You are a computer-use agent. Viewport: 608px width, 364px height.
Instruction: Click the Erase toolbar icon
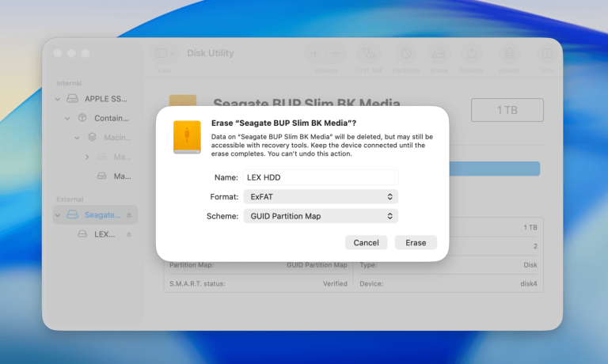point(439,53)
